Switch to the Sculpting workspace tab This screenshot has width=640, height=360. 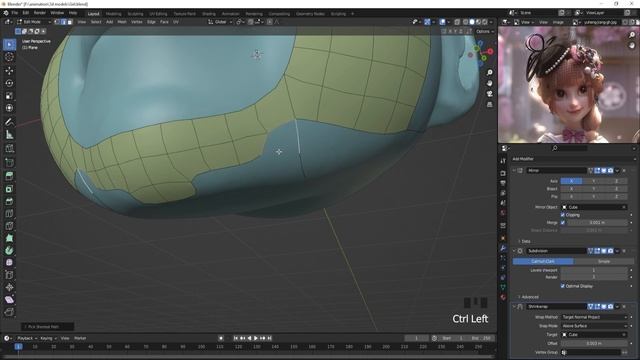point(135,13)
